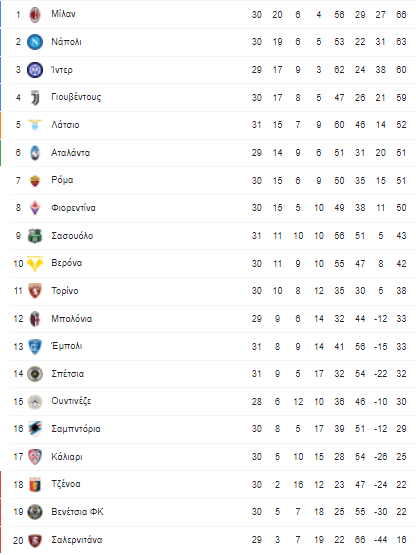
Task: Click the Σαλερνιτάνα team name
Action: click(x=77, y=540)
